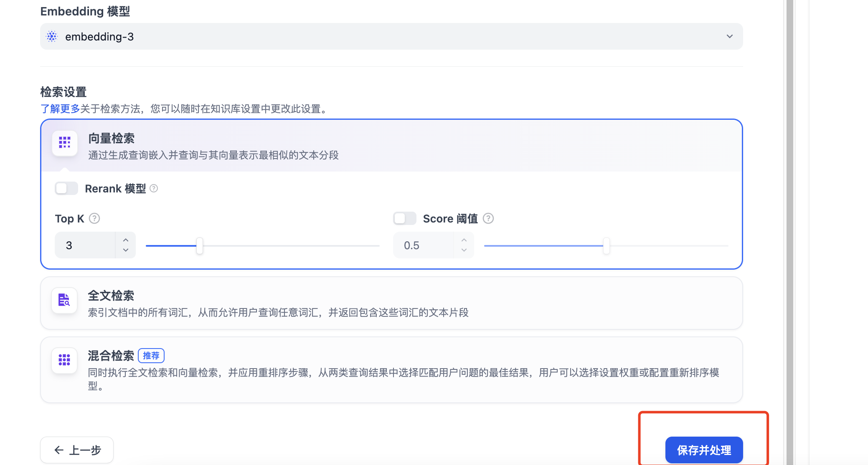The image size is (868, 465).
Task: Increase Top K with up arrow
Action: [126, 240]
